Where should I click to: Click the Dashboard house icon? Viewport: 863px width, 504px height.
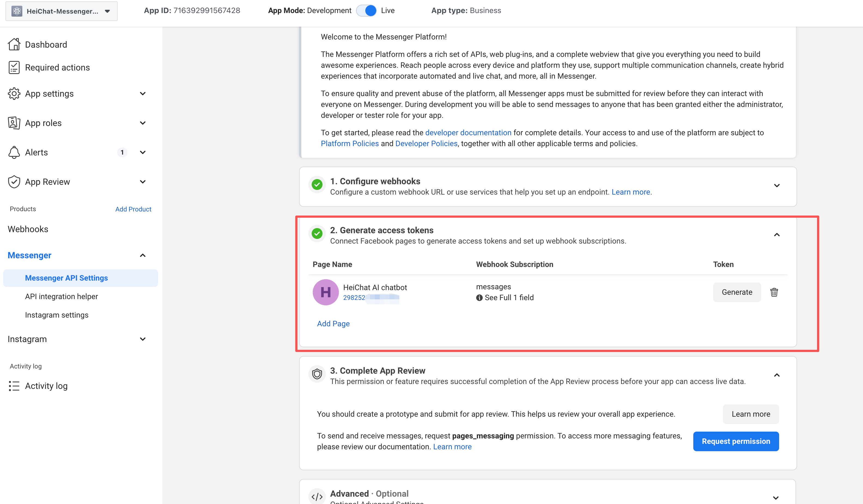14,44
